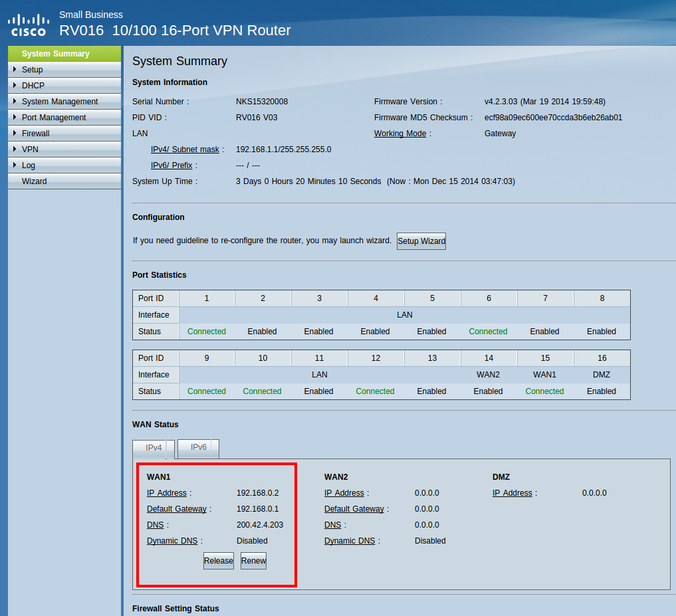Viewport: 676px width, 616px height.
Task: Open the Firewall menu label
Action: click(36, 133)
